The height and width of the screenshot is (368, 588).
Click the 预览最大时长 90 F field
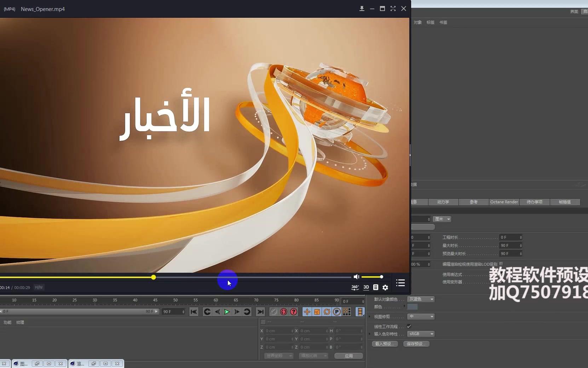511,254
